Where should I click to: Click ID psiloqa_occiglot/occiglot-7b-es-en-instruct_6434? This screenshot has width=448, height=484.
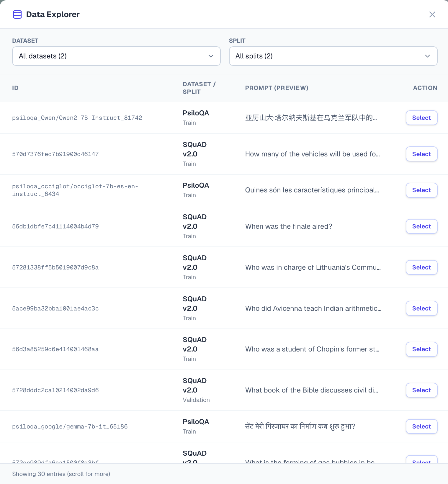tap(75, 190)
